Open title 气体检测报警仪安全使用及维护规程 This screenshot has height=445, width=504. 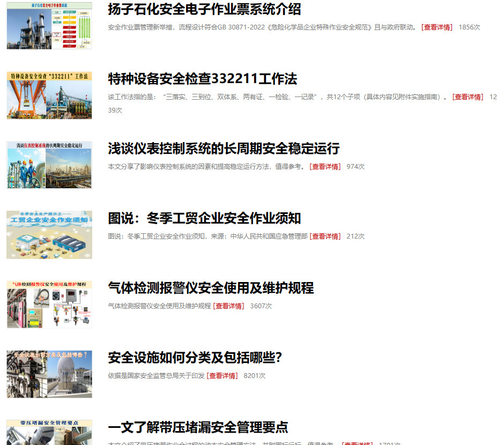(211, 288)
